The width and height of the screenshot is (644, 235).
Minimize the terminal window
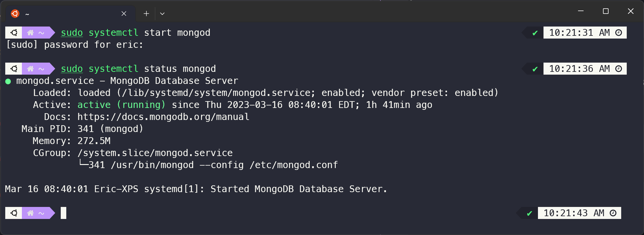581,11
